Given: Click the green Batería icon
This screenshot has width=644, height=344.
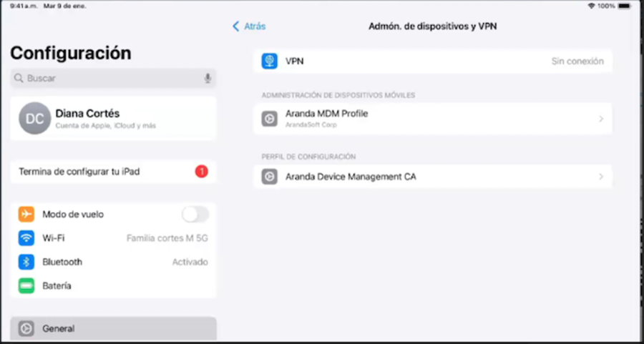Looking at the screenshot, I should tap(26, 285).
